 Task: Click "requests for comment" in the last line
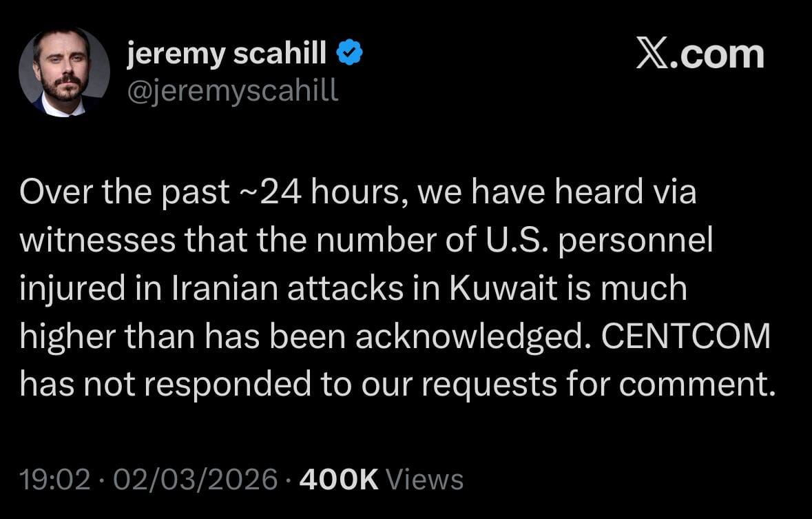(x=593, y=385)
